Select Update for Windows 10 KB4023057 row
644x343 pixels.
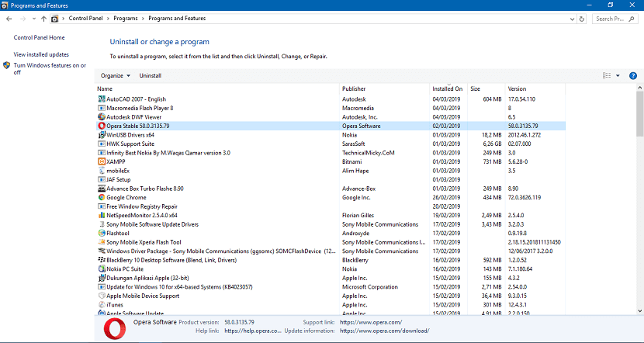(331, 287)
